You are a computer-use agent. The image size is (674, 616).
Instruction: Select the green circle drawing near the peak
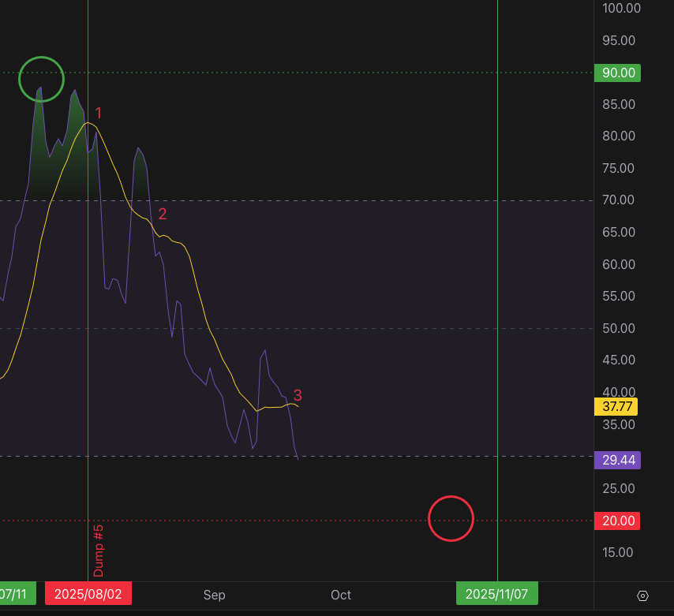point(42,80)
